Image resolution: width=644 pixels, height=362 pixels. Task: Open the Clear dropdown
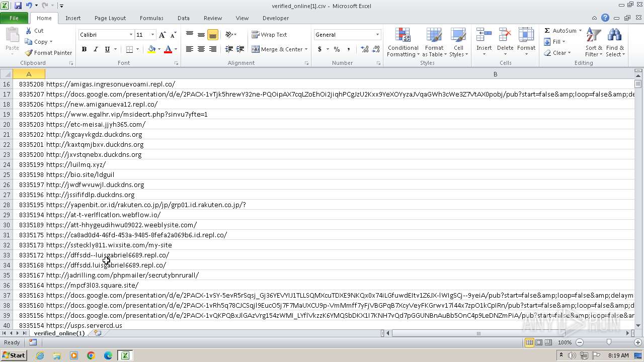tap(557, 53)
